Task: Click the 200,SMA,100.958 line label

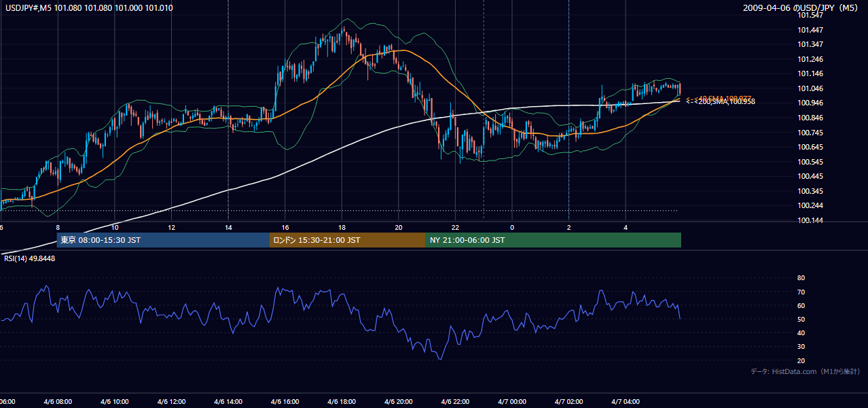Action: click(x=727, y=102)
